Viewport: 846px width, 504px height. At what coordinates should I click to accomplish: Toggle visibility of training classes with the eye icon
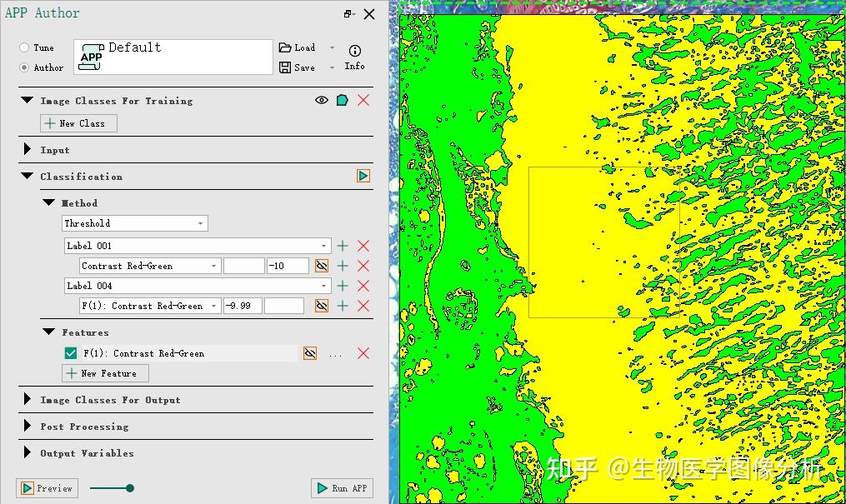(x=321, y=100)
